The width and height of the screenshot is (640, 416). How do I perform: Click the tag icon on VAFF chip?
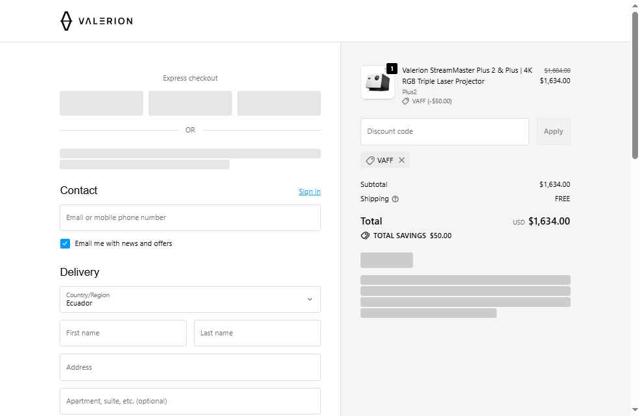tap(370, 160)
